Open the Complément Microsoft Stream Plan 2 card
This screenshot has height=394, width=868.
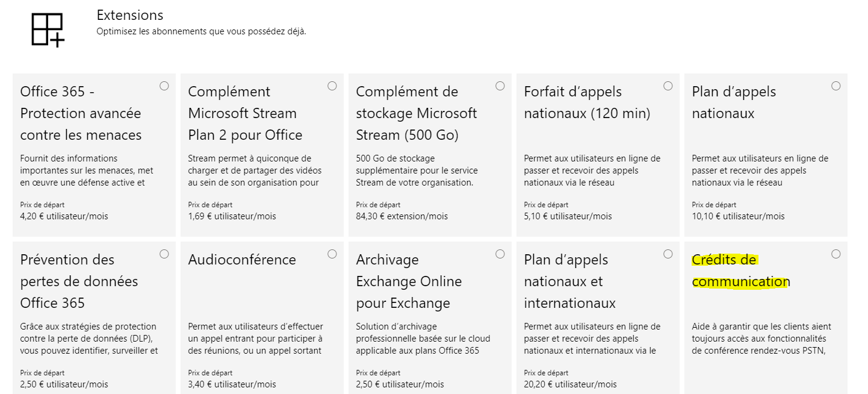pos(244,113)
